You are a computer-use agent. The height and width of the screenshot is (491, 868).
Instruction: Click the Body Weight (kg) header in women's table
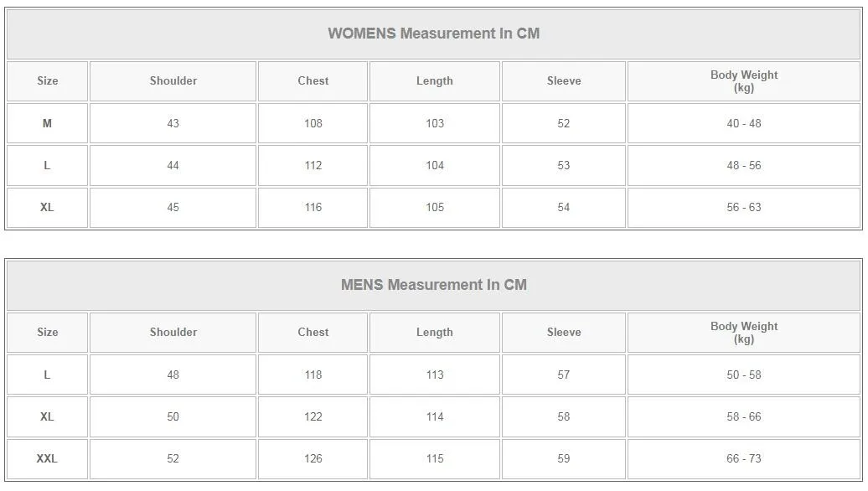(743, 81)
